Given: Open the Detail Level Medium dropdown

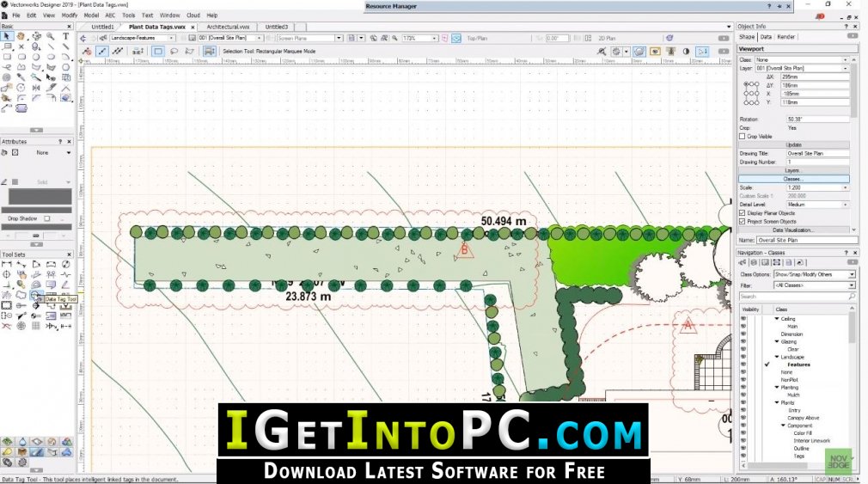Looking at the screenshot, I should tap(818, 205).
